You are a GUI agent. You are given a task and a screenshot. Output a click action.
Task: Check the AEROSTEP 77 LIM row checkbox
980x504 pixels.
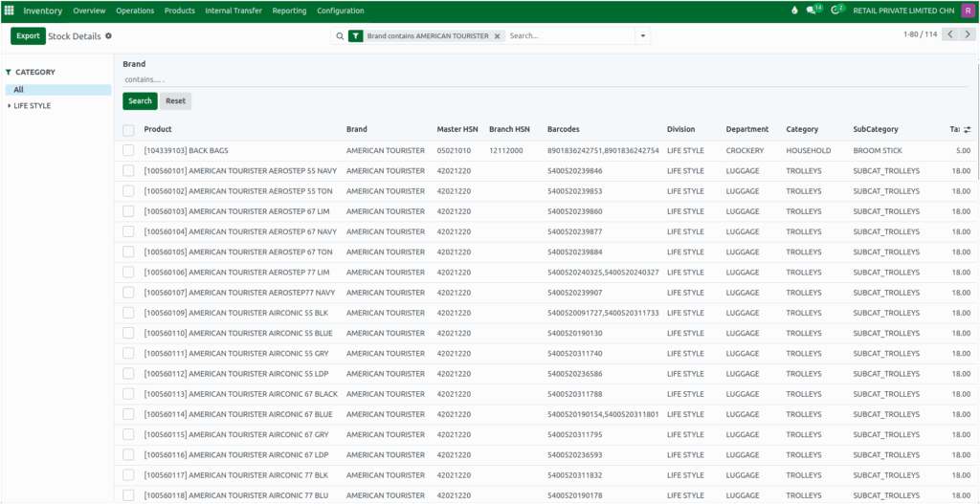click(x=128, y=273)
